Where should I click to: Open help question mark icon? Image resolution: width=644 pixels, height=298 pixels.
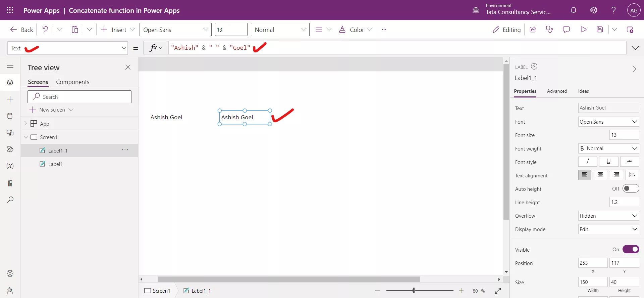click(x=613, y=10)
